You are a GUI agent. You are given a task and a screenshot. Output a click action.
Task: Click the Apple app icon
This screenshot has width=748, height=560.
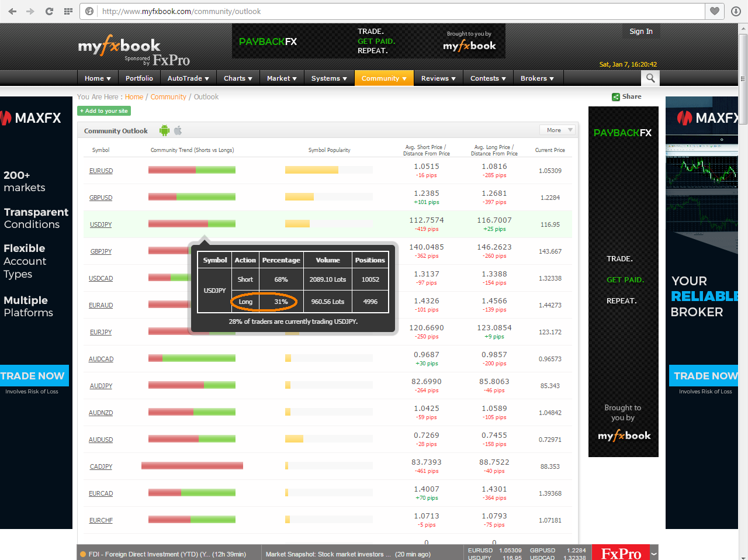[x=178, y=130]
